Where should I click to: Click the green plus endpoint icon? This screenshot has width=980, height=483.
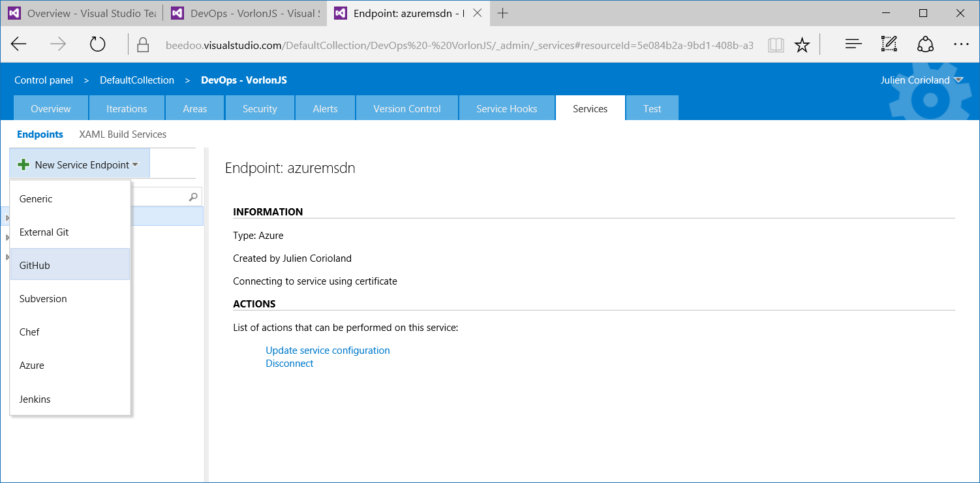(24, 164)
